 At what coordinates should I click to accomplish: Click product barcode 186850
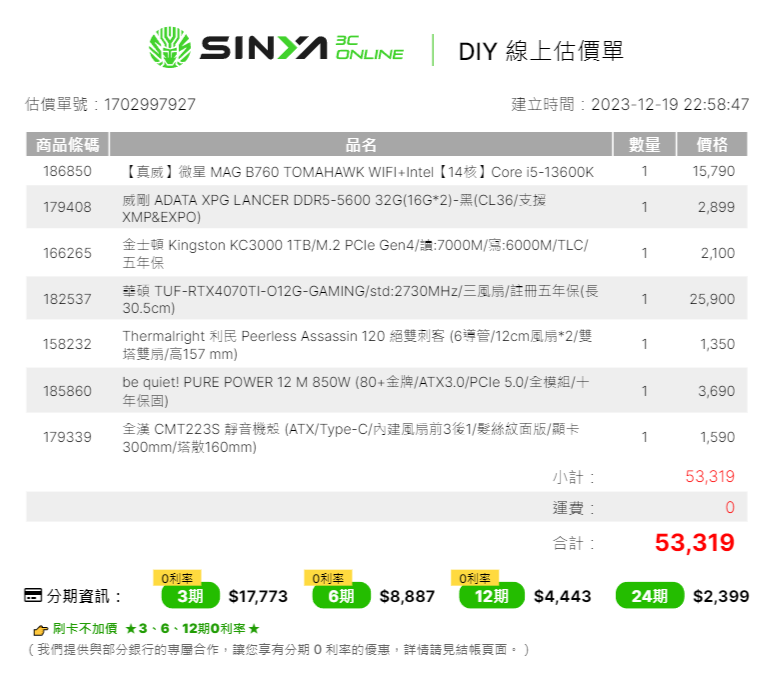coord(67,171)
